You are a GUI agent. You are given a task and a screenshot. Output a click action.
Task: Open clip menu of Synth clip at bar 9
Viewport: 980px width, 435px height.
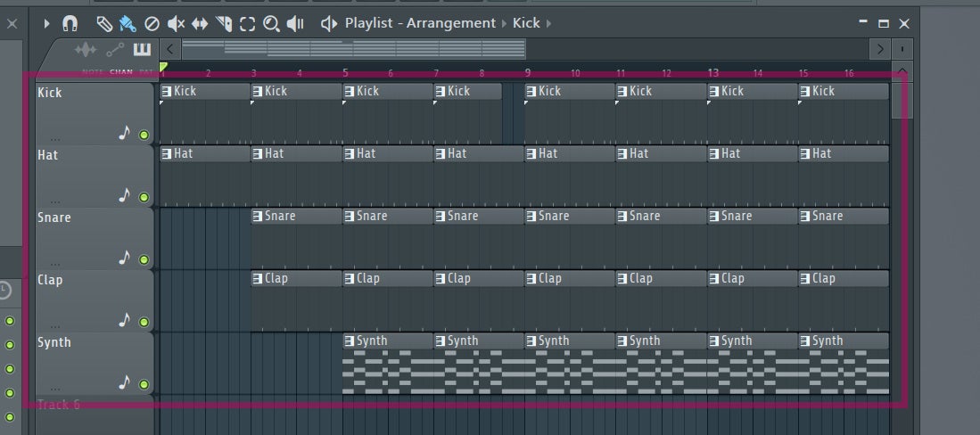531,341
